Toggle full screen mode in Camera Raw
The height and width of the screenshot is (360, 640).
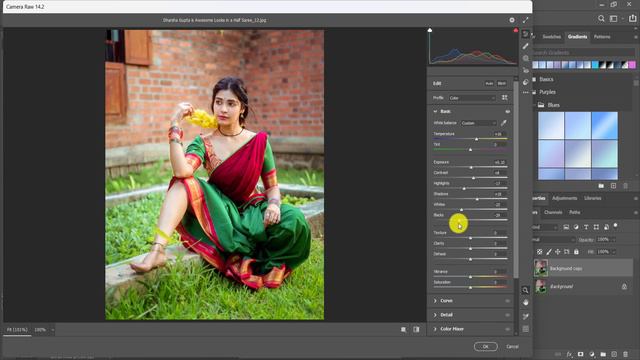(x=525, y=20)
